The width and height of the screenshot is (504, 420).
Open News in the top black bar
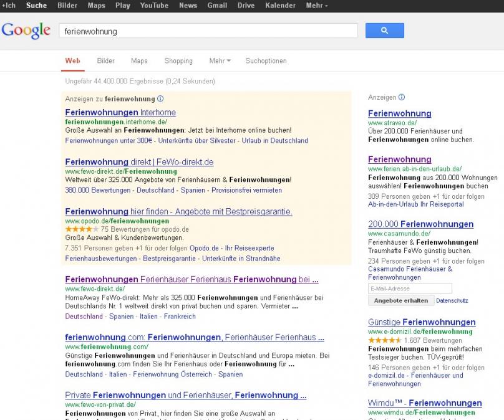(188, 6)
